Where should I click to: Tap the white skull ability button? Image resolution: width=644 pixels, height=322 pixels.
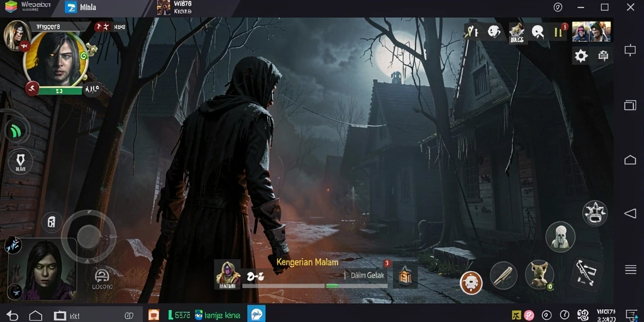560,237
